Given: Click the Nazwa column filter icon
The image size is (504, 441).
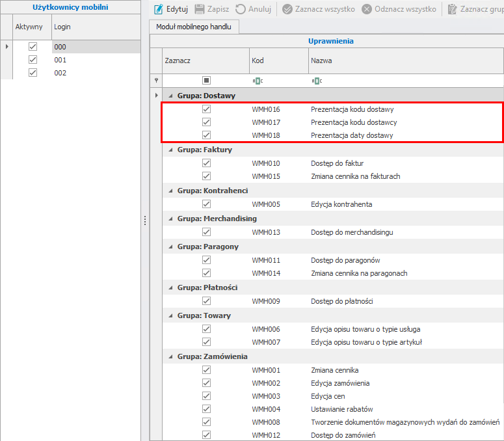Looking at the screenshot, I should (x=317, y=81).
